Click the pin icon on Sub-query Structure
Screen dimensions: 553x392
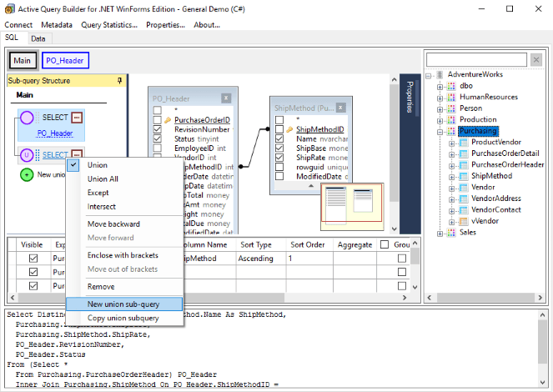(x=120, y=81)
